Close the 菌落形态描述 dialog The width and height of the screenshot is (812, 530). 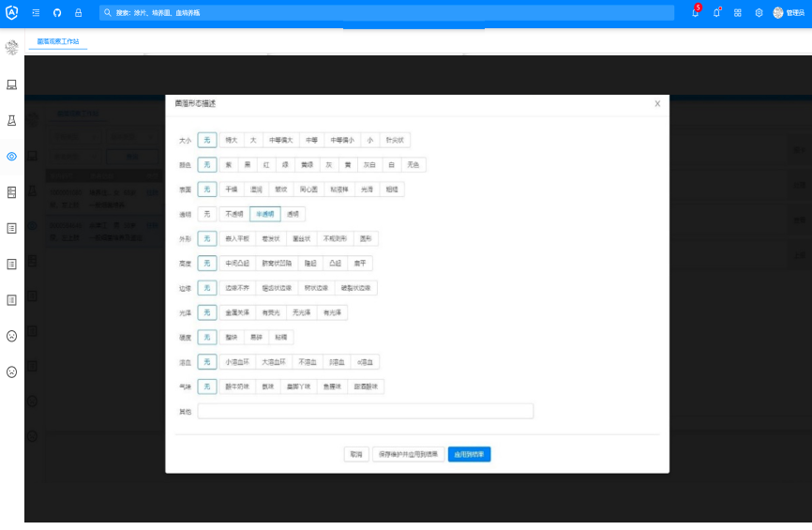point(657,104)
